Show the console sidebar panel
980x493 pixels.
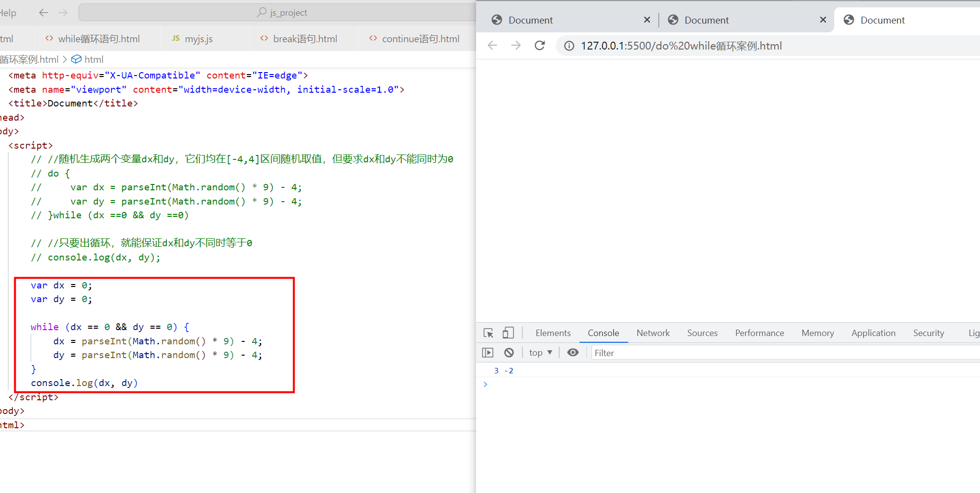(488, 352)
